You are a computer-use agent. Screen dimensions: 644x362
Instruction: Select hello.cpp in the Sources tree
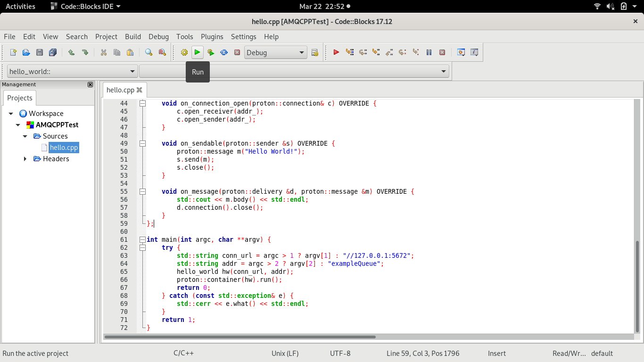(x=64, y=148)
